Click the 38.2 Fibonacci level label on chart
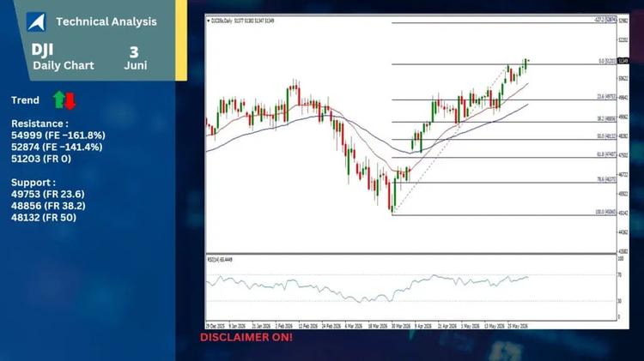The image size is (644, 361). click(606, 119)
